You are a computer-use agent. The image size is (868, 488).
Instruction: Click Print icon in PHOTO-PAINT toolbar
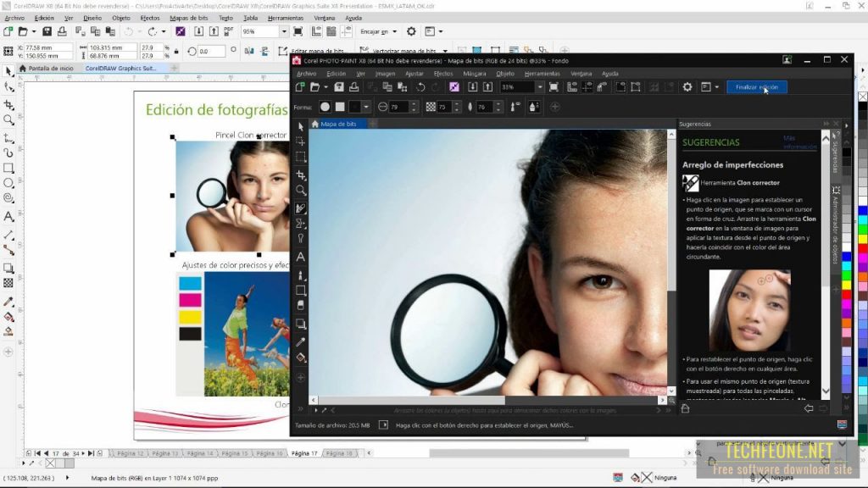point(353,87)
